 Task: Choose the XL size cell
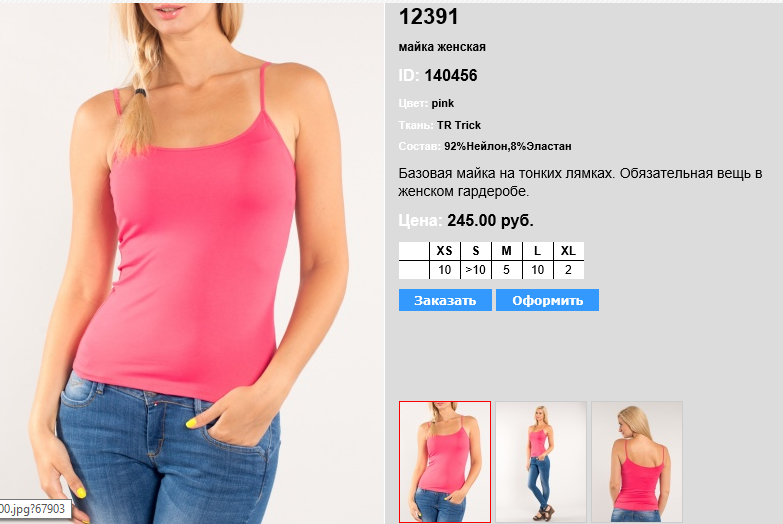pos(568,251)
